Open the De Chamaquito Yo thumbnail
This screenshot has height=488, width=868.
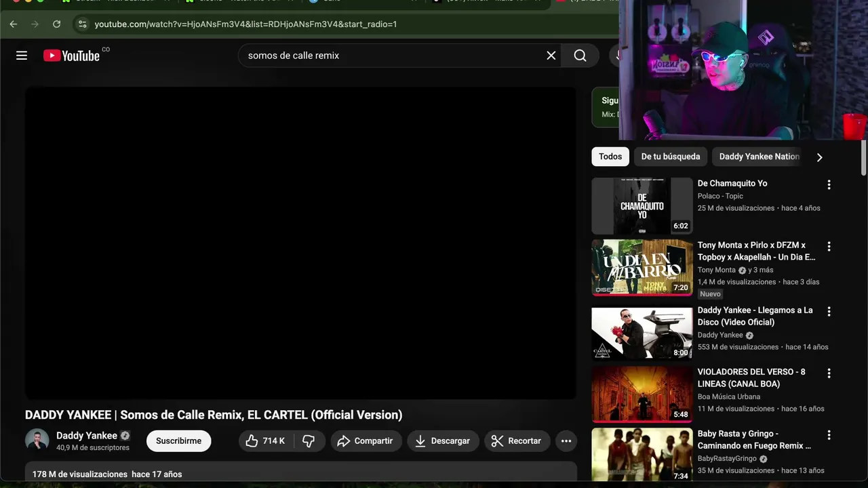pyautogui.click(x=642, y=206)
